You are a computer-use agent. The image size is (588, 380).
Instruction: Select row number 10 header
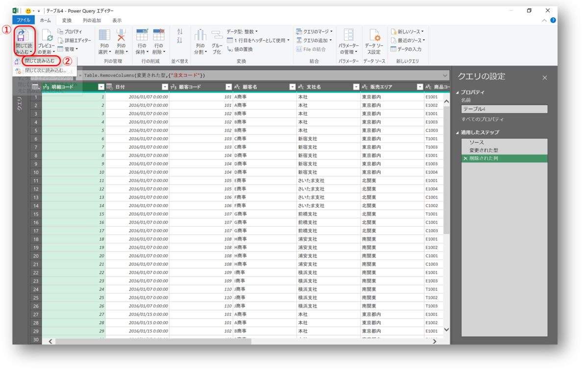(x=36, y=172)
